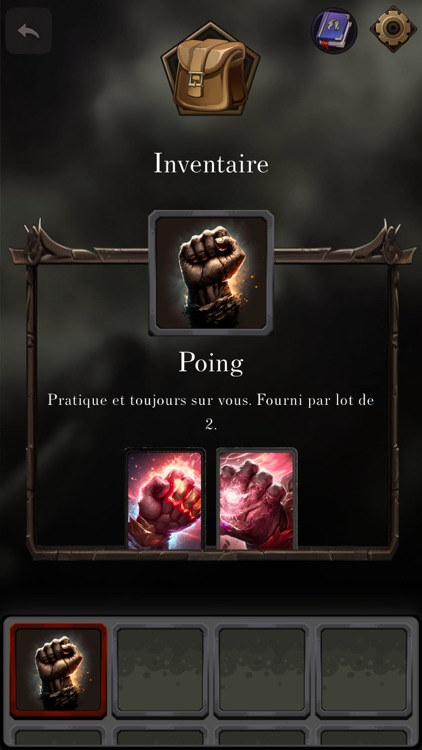422x750 pixels.
Task: Open settings with the bronze gear icon
Action: tap(393, 29)
